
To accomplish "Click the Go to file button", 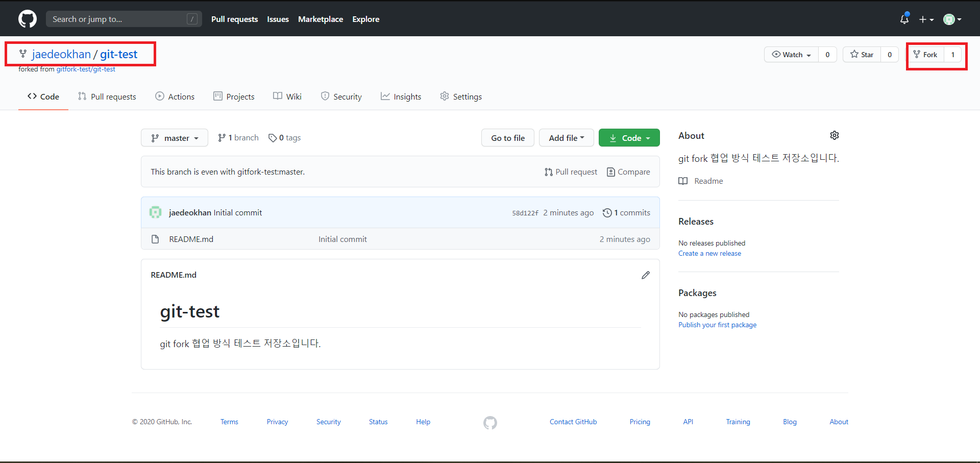I will pyautogui.click(x=508, y=138).
